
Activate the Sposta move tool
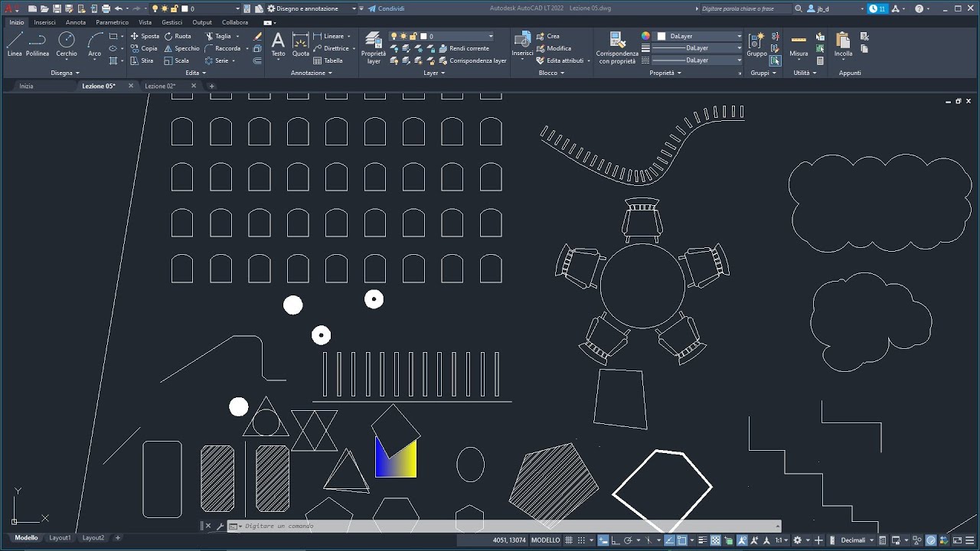(x=145, y=36)
